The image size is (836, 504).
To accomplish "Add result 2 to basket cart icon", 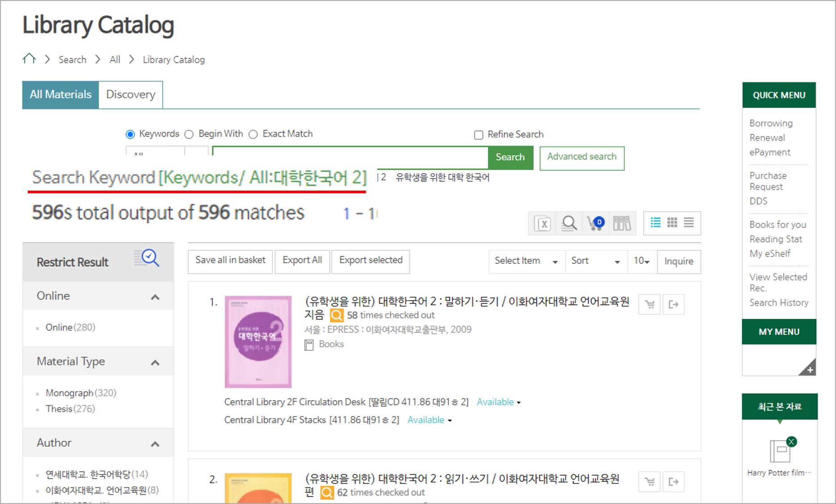I will tap(650, 482).
